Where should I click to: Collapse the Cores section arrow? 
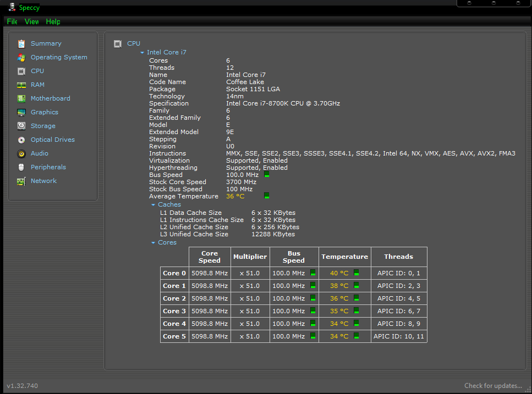[x=153, y=242]
